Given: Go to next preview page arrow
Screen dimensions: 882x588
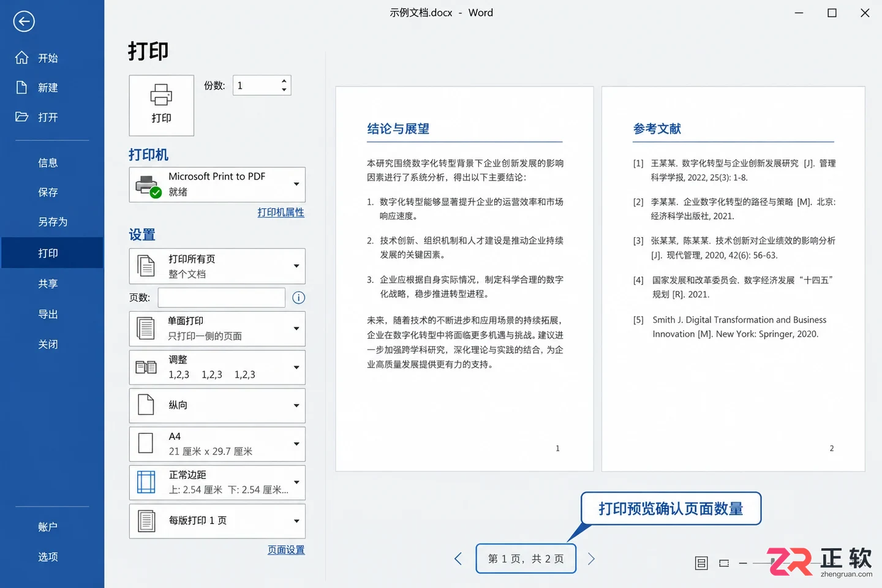Looking at the screenshot, I should [591, 559].
